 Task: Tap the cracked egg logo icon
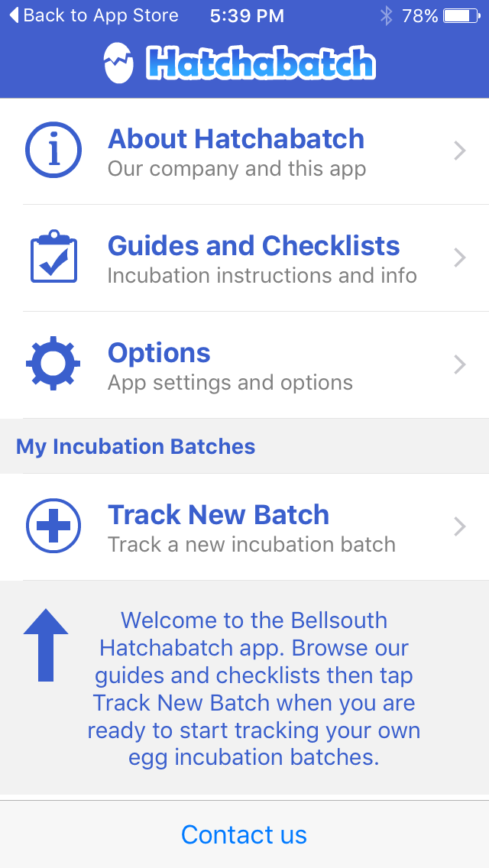pos(119,63)
